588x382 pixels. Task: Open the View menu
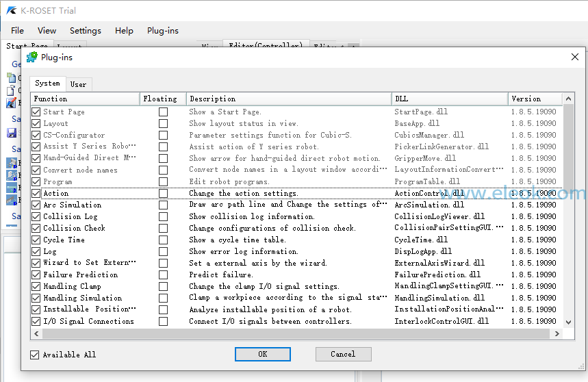pos(47,30)
